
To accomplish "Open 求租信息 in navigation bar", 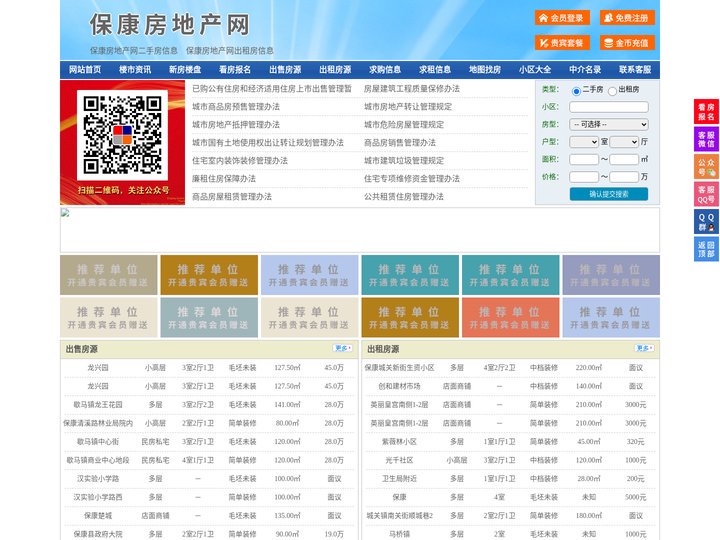I will click(x=435, y=70).
